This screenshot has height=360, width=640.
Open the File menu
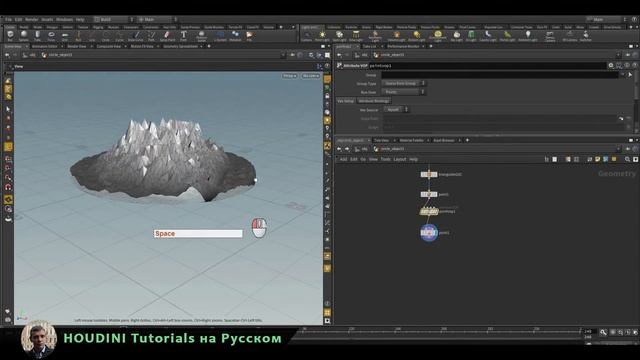(x=8, y=19)
